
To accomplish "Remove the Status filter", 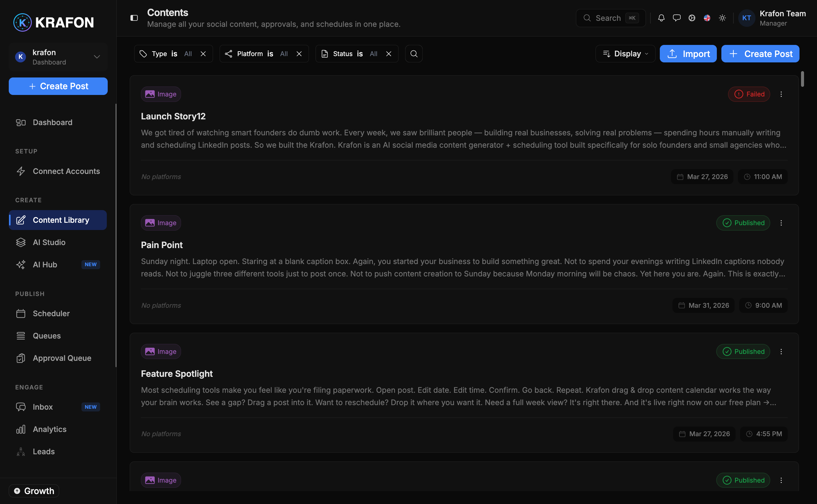I will pyautogui.click(x=389, y=54).
